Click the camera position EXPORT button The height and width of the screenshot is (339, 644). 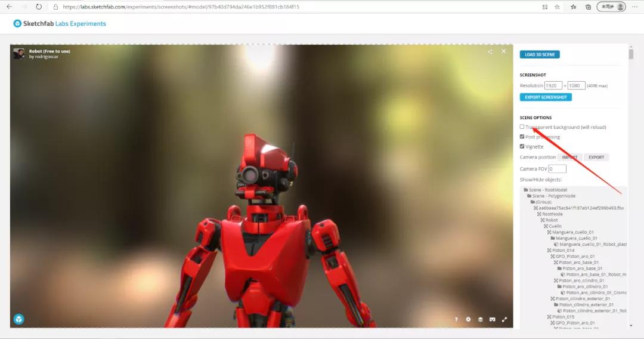(596, 158)
